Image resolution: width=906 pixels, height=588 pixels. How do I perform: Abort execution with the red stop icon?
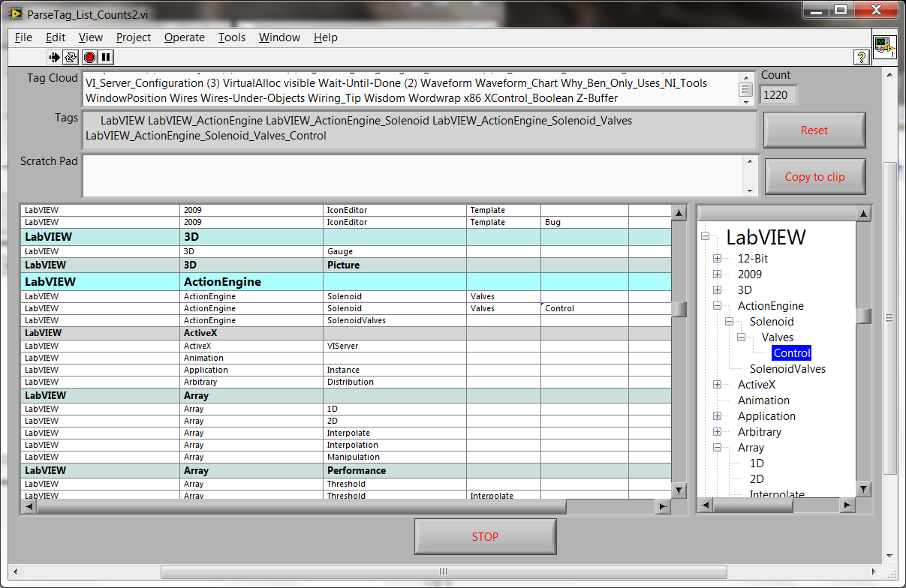(89, 57)
